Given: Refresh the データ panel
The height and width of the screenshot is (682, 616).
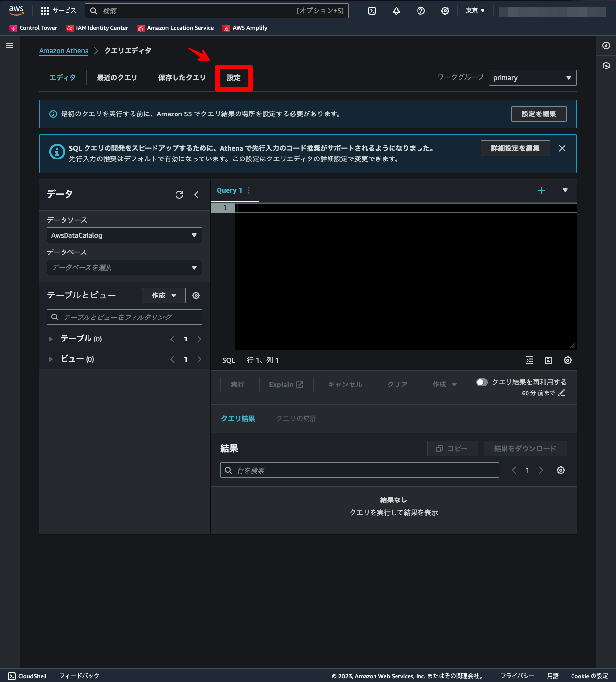Looking at the screenshot, I should pos(179,195).
